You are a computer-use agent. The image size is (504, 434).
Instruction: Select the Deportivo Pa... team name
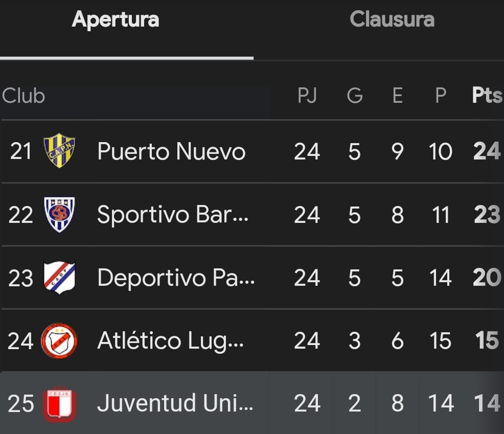coord(175,278)
